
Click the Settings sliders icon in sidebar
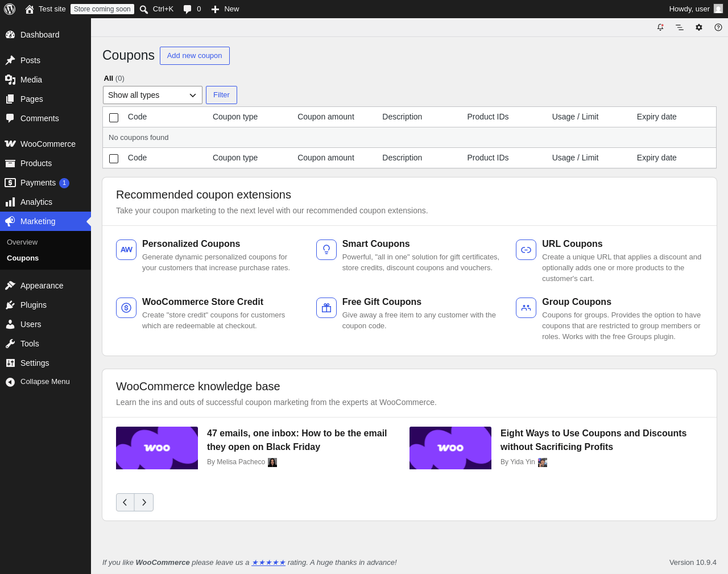point(10,363)
